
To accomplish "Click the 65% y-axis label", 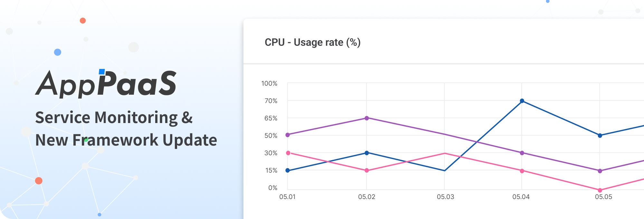I will click(x=271, y=118).
